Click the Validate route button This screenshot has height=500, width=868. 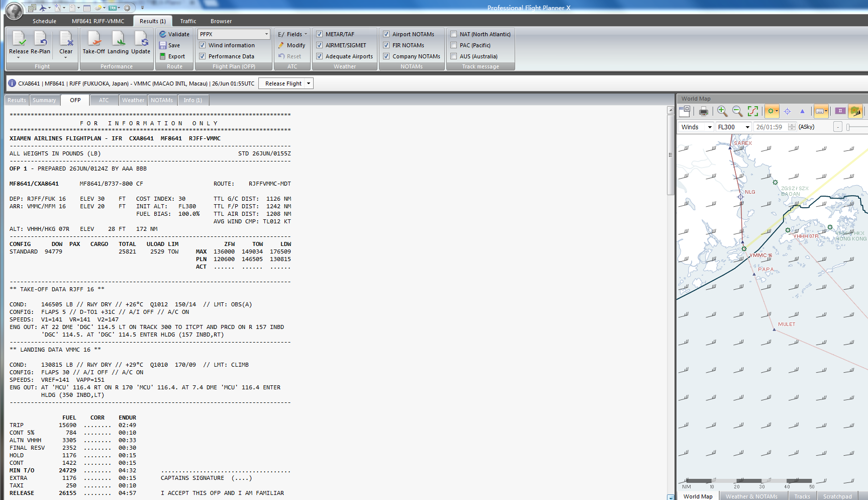click(174, 34)
